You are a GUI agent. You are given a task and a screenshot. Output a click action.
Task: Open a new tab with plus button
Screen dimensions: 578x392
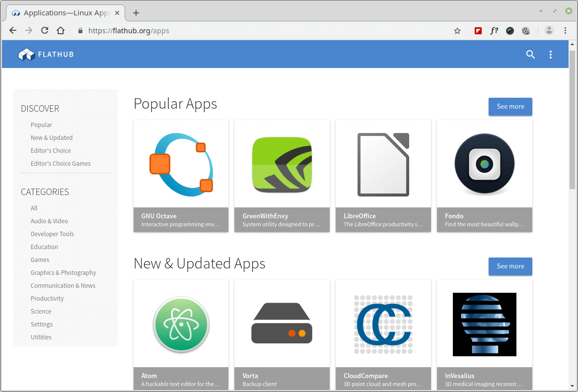pyautogui.click(x=136, y=13)
